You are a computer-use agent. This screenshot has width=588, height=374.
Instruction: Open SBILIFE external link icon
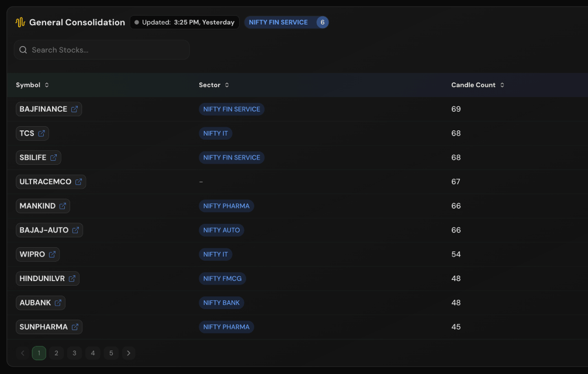54,158
